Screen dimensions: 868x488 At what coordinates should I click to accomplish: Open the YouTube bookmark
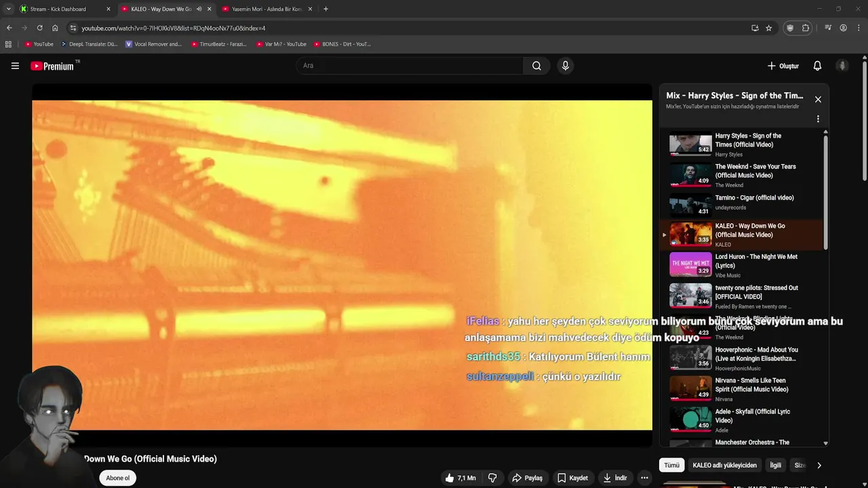point(39,44)
